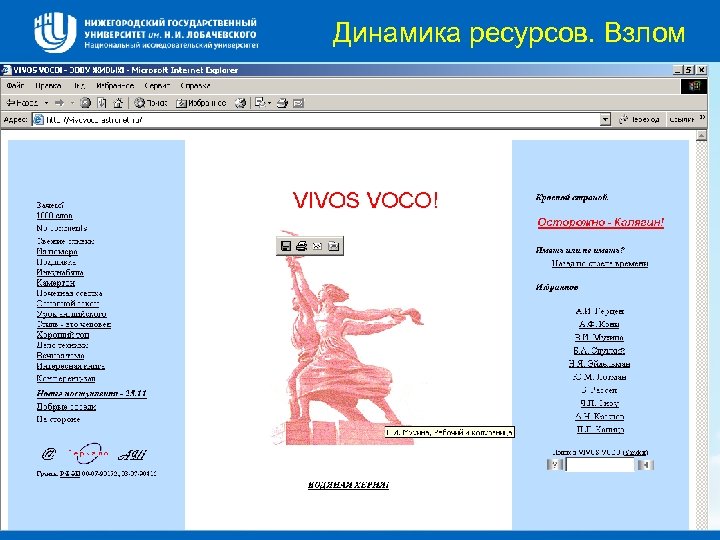This screenshot has width=720, height=540.
Task: Click the Links (Ссылки) toolbar label
Action: point(681,119)
